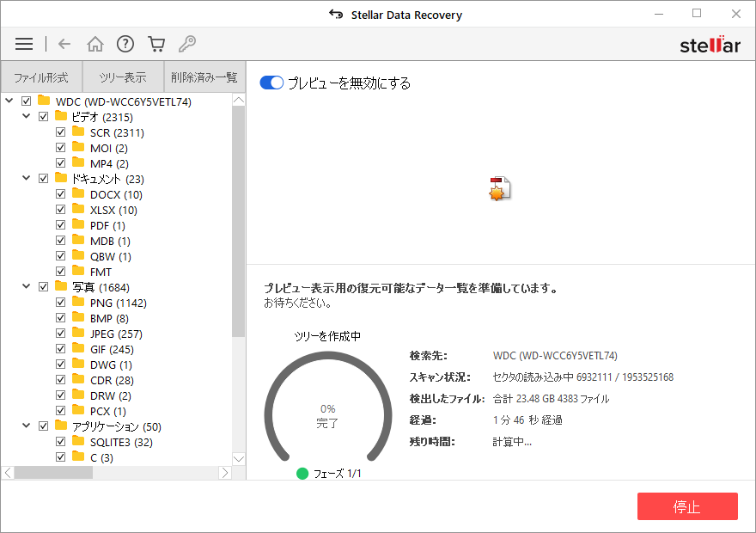Click the horizontal scrollbar right arrow

click(225, 473)
